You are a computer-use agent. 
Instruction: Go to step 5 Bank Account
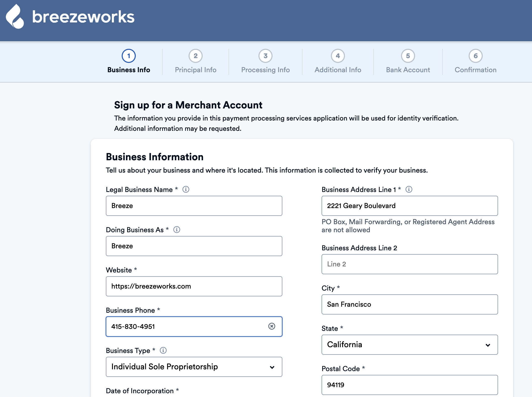point(408,62)
